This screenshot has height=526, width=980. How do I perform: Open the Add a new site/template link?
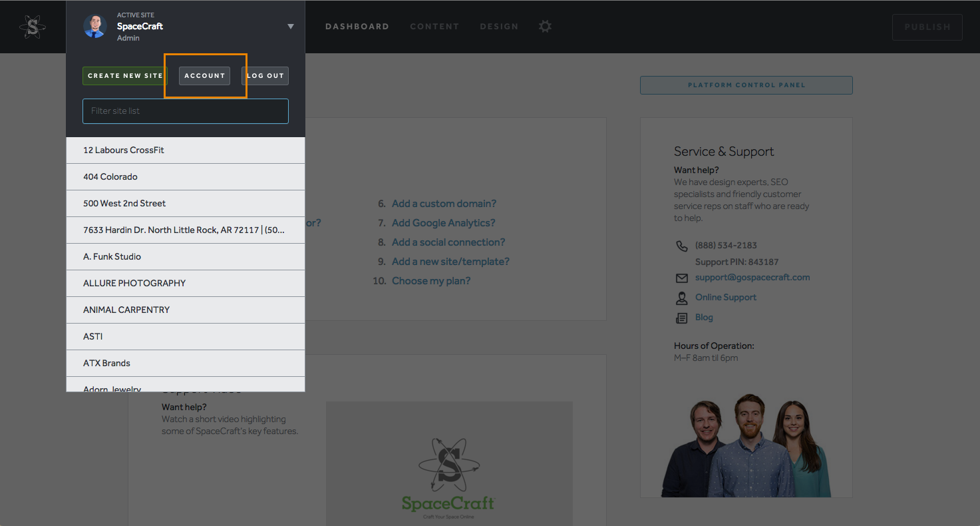click(x=450, y=262)
